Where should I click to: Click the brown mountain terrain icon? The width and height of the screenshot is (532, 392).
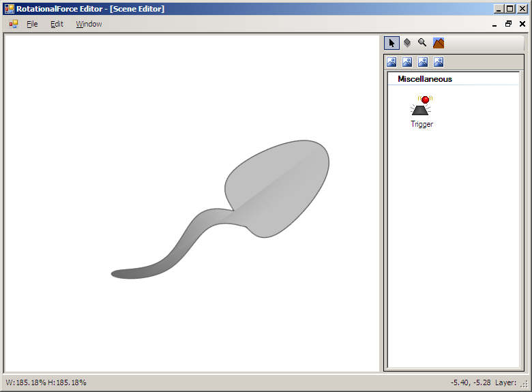[439, 43]
